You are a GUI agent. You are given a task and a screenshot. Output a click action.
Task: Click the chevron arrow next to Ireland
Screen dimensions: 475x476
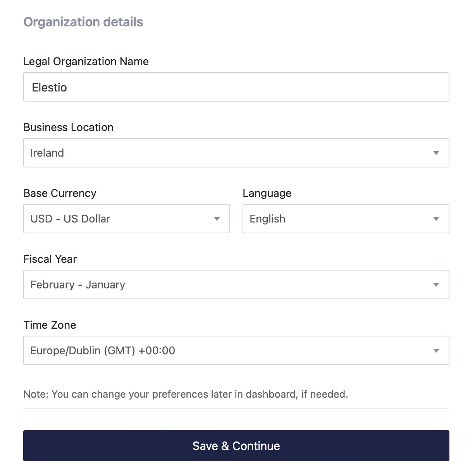[x=436, y=153]
